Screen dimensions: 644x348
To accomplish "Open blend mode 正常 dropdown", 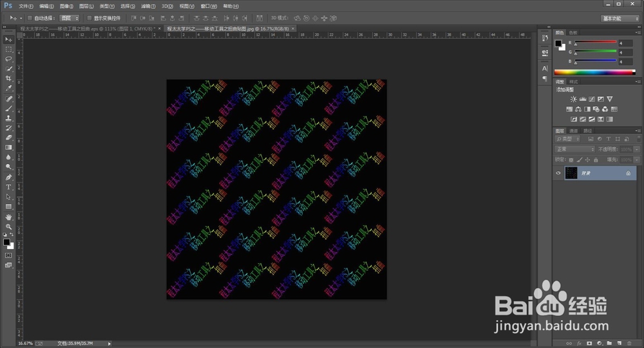I will 574,149.
